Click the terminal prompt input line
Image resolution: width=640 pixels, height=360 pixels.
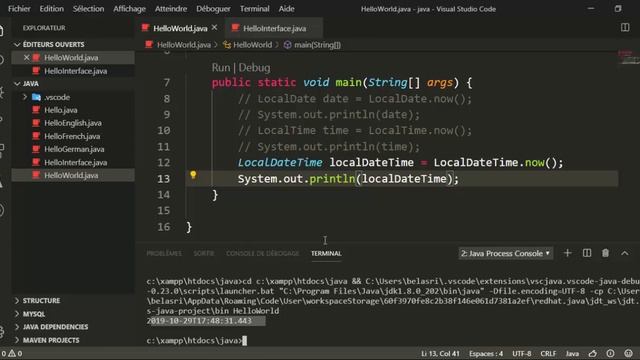tap(196, 340)
